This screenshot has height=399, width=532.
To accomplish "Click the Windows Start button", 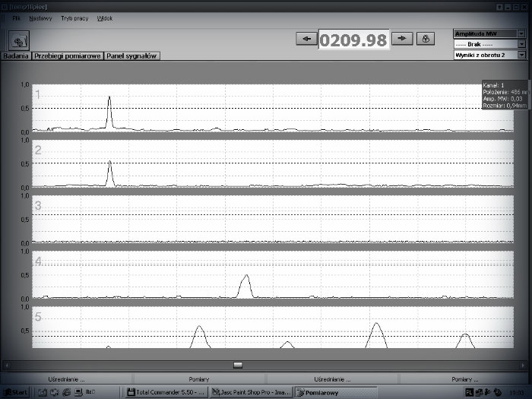I will pyautogui.click(x=17, y=391).
